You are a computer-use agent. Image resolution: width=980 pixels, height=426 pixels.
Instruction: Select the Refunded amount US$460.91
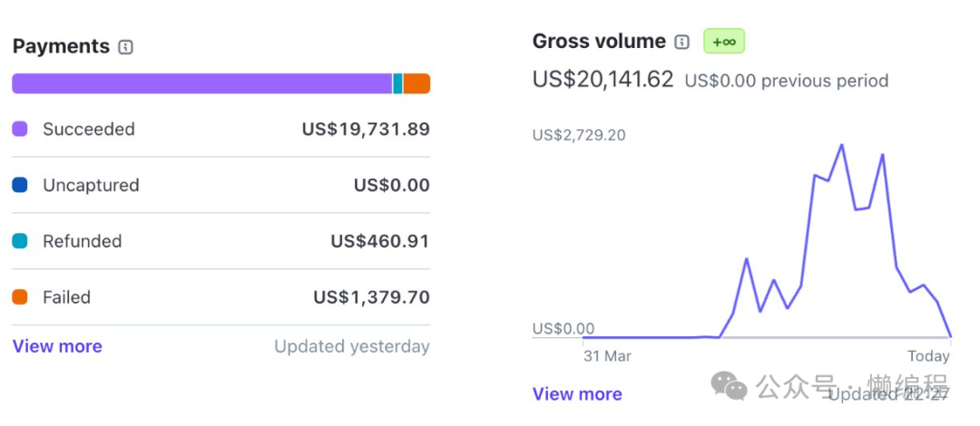point(379,241)
